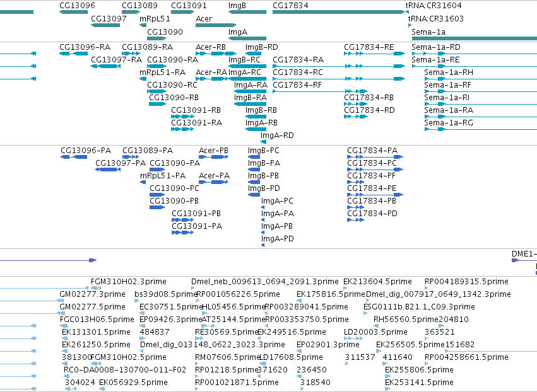
Task: Click the RC0-DA0008-130700-011-F02 EST label
Action: (125, 370)
